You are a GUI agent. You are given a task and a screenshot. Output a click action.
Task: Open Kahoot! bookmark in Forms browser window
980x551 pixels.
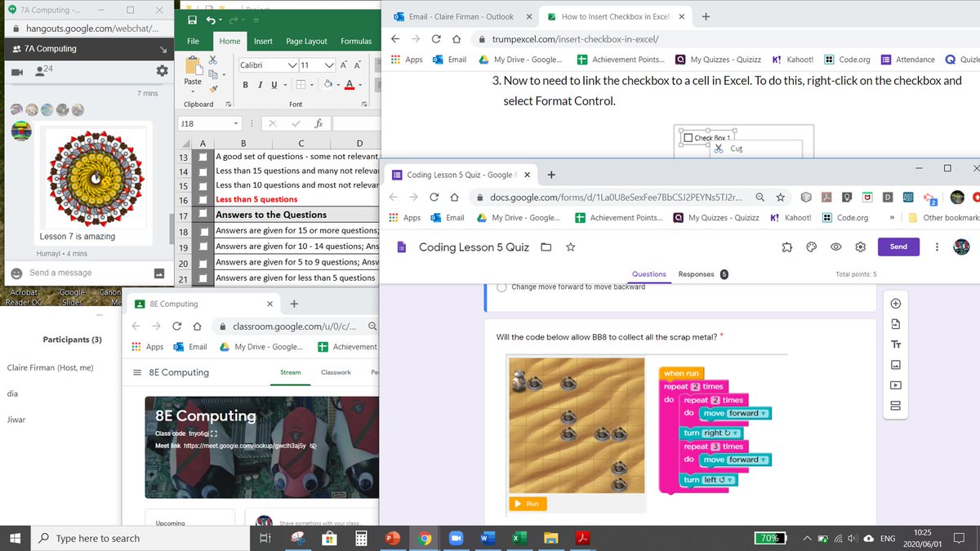(x=791, y=218)
